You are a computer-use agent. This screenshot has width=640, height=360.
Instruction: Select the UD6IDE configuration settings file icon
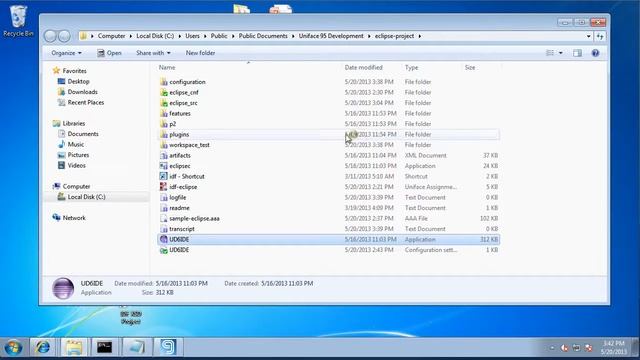tap(164, 250)
